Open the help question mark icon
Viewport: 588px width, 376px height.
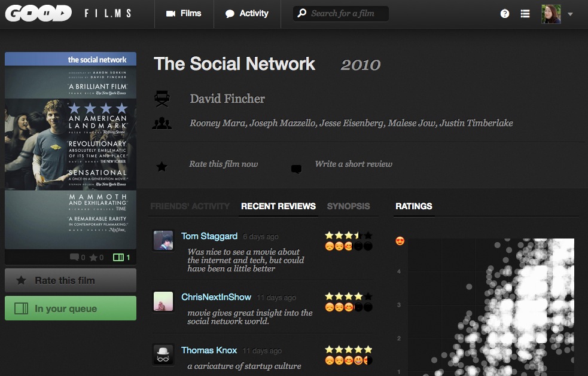coord(505,14)
